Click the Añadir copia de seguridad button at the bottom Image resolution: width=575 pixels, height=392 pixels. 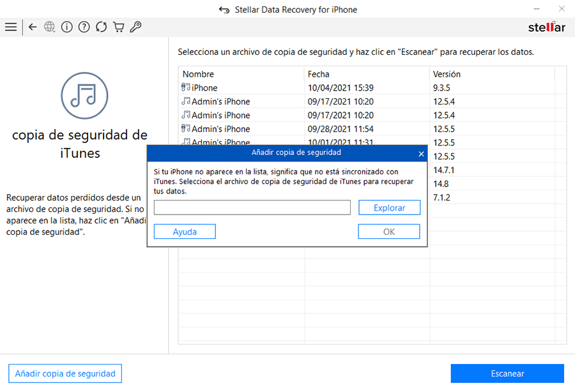tap(65, 373)
